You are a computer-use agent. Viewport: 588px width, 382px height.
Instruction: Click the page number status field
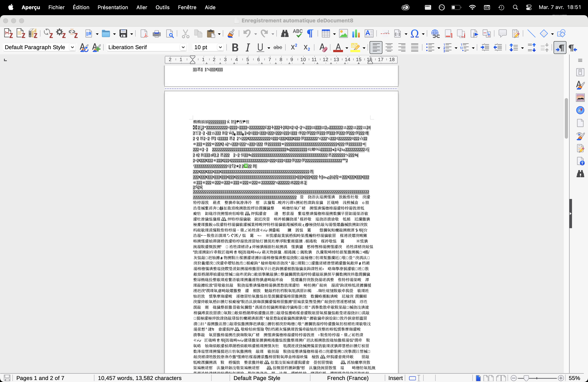coord(40,378)
